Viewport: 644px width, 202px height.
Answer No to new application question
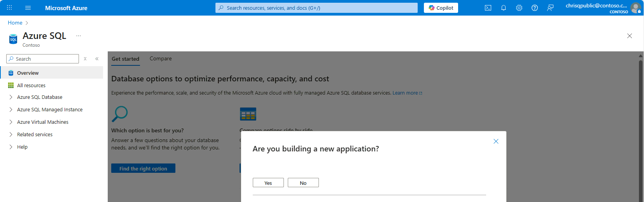303,183
